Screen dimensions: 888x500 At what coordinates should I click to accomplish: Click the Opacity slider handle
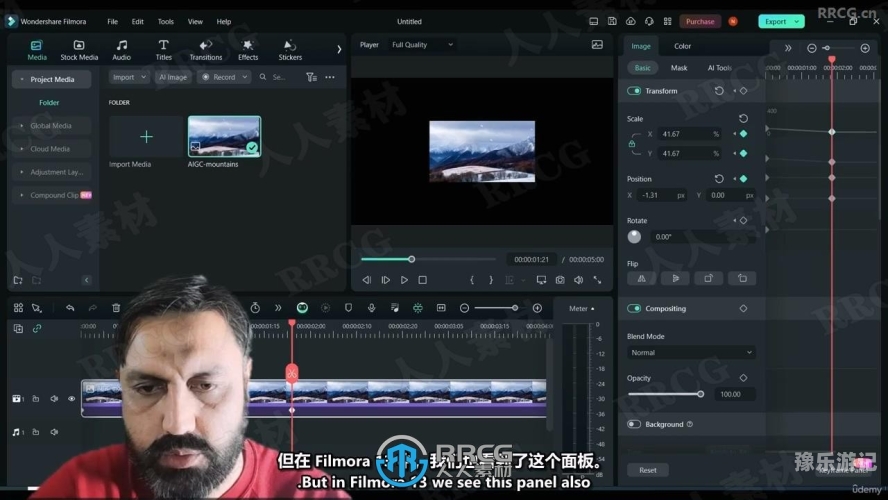(x=701, y=394)
